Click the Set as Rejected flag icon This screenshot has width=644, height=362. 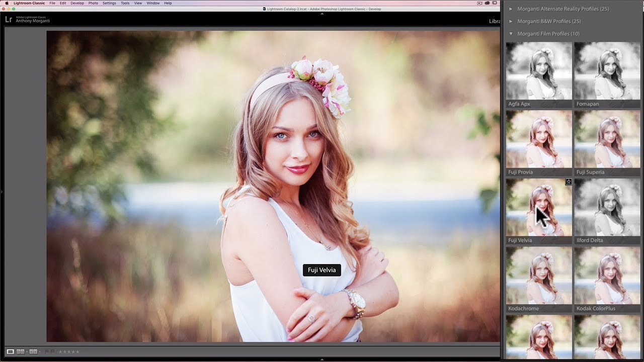[52, 351]
